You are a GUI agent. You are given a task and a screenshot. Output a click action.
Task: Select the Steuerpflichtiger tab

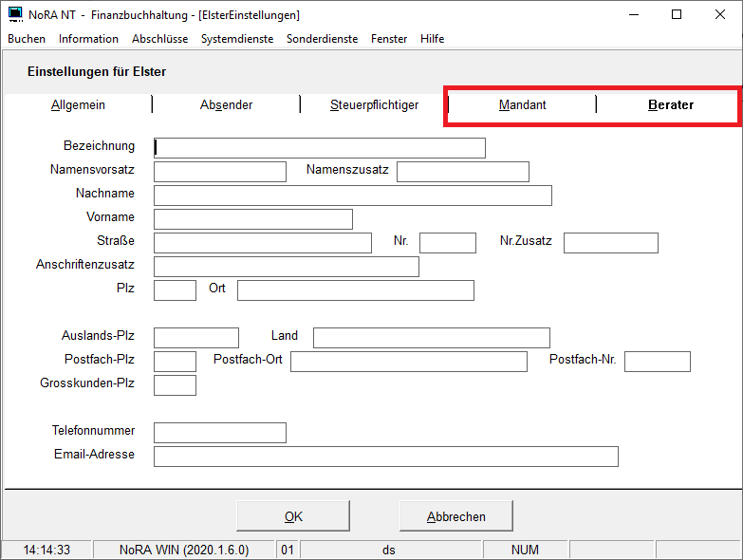374,105
